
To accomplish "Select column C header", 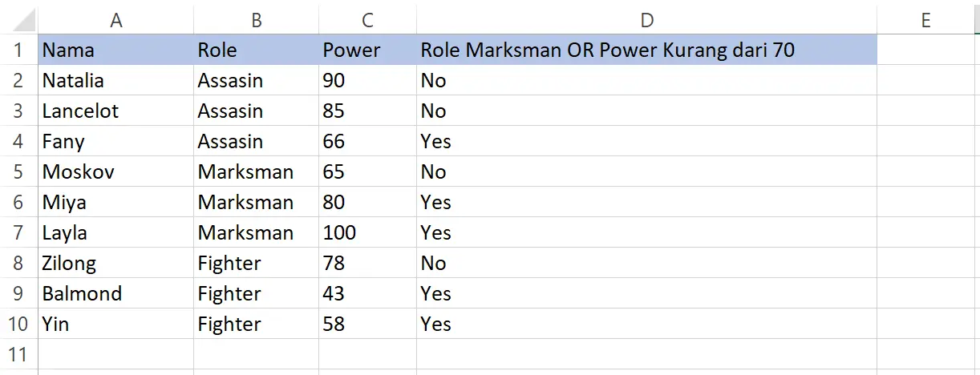I will point(367,20).
